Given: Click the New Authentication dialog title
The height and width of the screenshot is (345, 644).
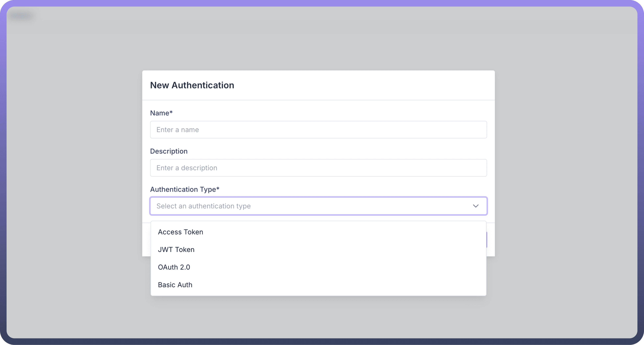Looking at the screenshot, I should (192, 85).
